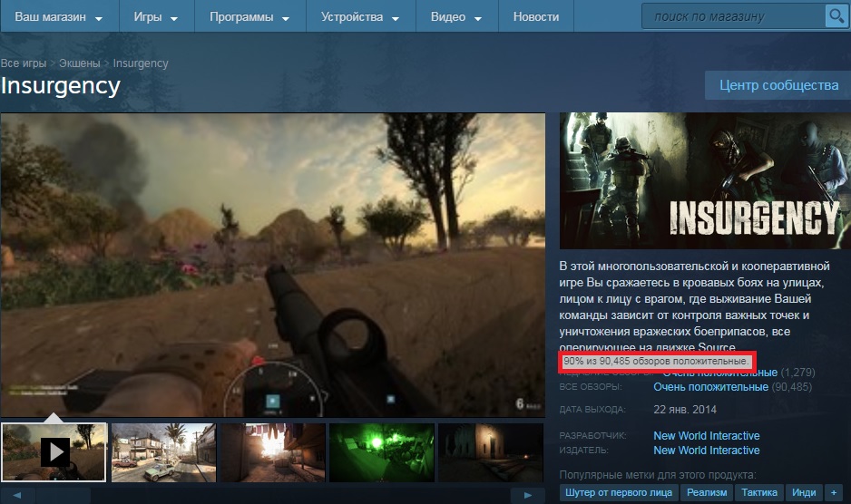Screen dimensions: 851x504
Task: Expand the Устройства menu
Action: click(x=360, y=17)
